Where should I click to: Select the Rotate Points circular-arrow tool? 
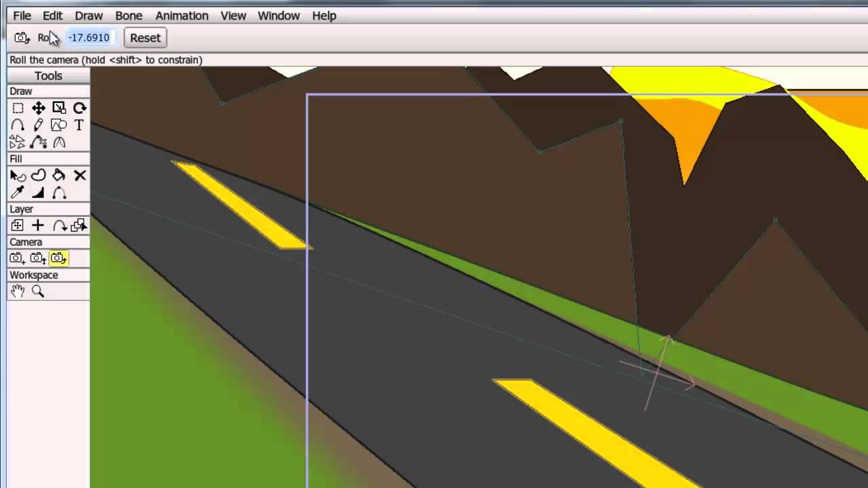tap(79, 108)
